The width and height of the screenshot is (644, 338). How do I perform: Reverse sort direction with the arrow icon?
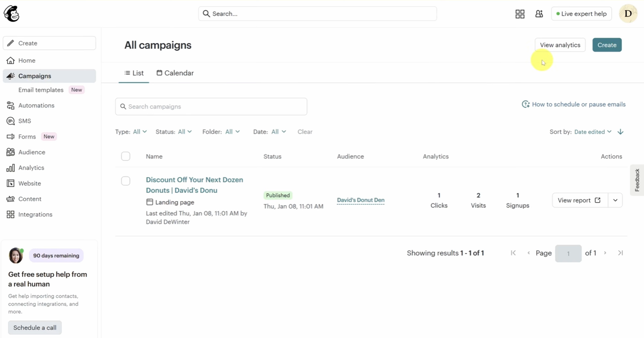pyautogui.click(x=620, y=132)
